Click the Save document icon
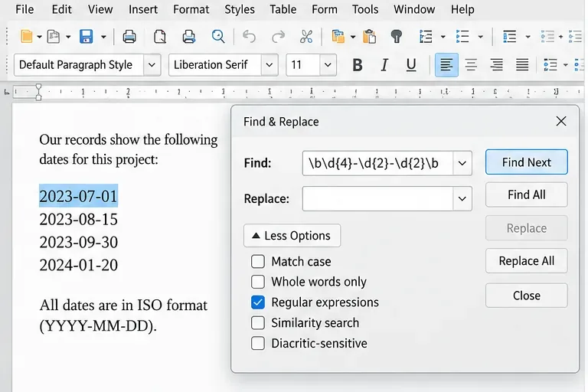Image resolution: width=588 pixels, height=392 pixels. pyautogui.click(x=87, y=37)
